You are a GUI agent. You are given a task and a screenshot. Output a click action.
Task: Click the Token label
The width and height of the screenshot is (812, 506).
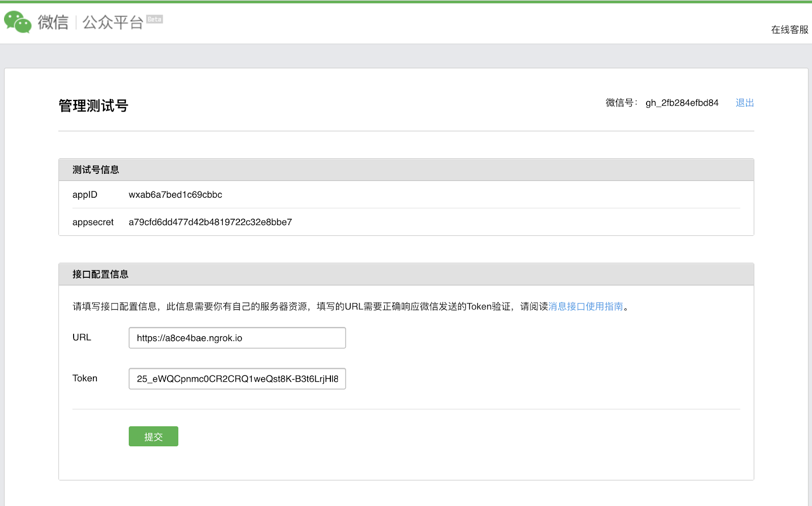(x=85, y=378)
